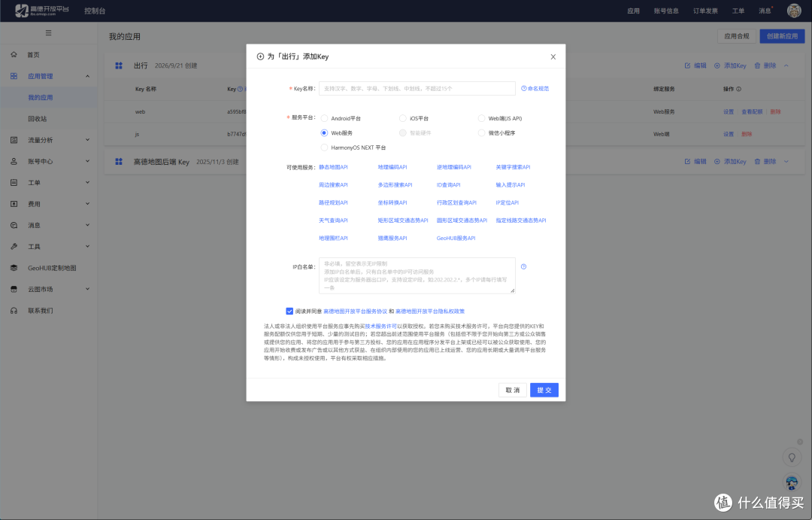Expand the 流量分析 sidebar chevron

click(x=87, y=140)
